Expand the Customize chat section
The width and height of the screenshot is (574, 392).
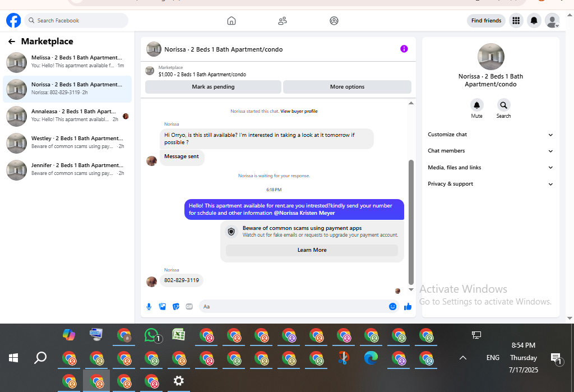pos(490,135)
